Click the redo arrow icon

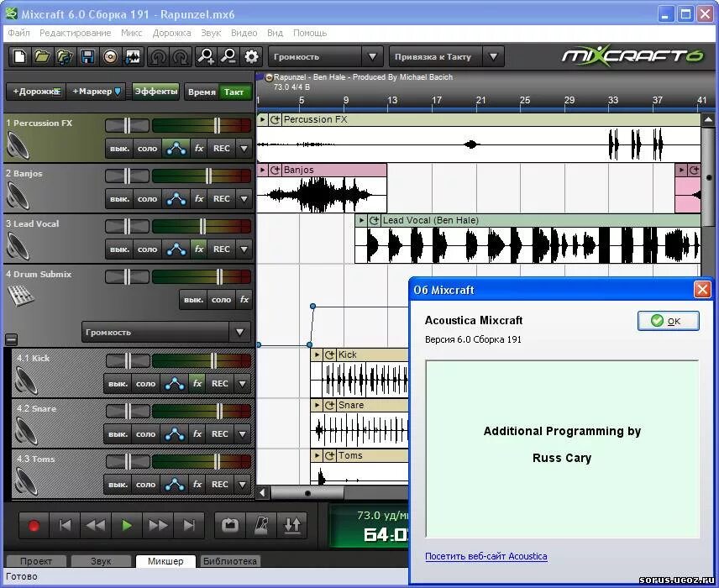[181, 57]
